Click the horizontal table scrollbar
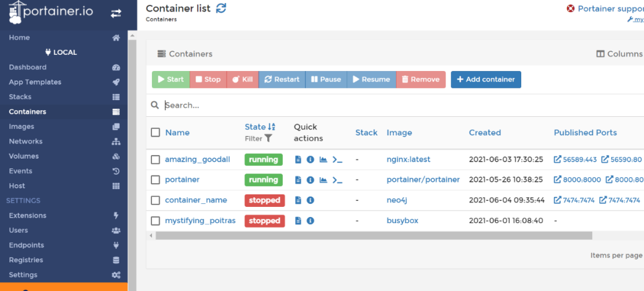The width and height of the screenshot is (644, 291). pyautogui.click(x=374, y=236)
